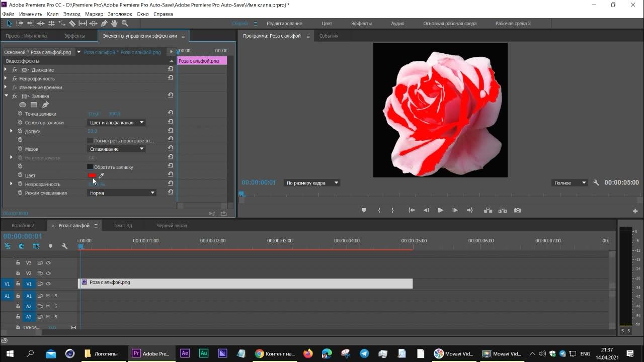Screen dimensions: 644x362
Task: Open По размеру кадра zoom dropdown
Action: [x=312, y=183]
